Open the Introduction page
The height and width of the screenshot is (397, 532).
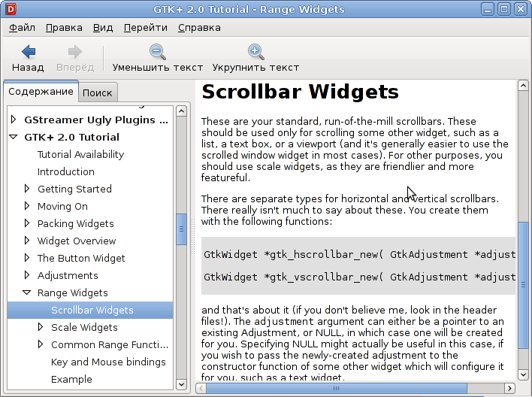66,172
